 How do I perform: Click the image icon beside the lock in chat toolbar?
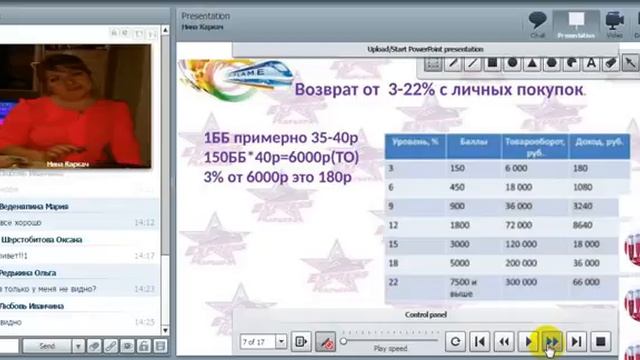[x=127, y=346]
